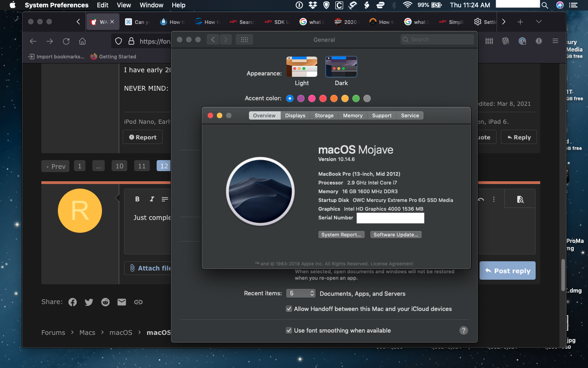Image resolution: width=588 pixels, height=368 pixels.
Task: Share the thread on Facebook
Action: (x=73, y=302)
